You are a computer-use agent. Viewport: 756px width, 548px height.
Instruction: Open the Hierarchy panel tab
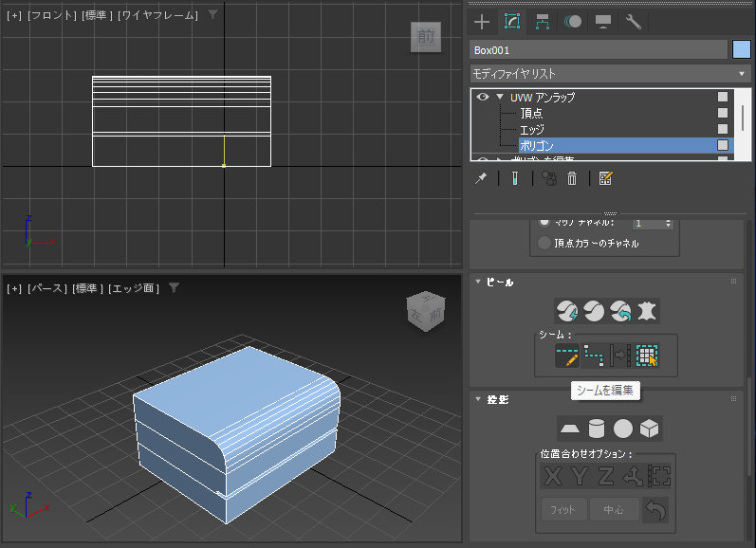click(543, 22)
